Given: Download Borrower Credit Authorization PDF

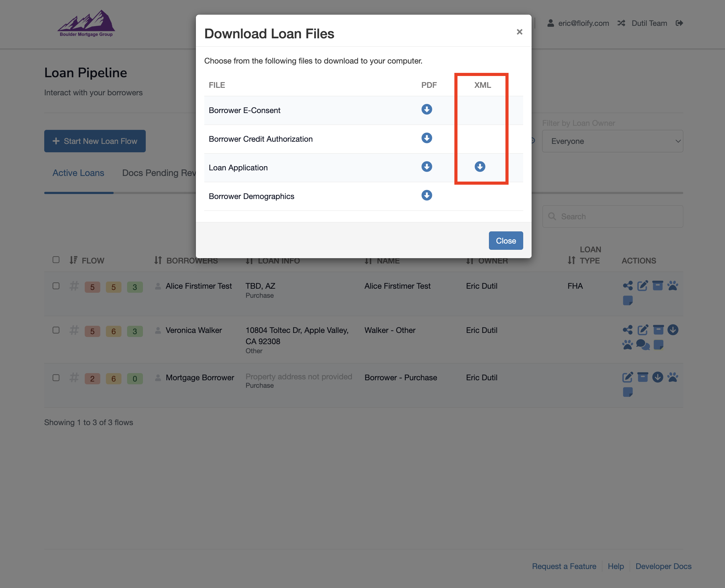Looking at the screenshot, I should click(426, 138).
